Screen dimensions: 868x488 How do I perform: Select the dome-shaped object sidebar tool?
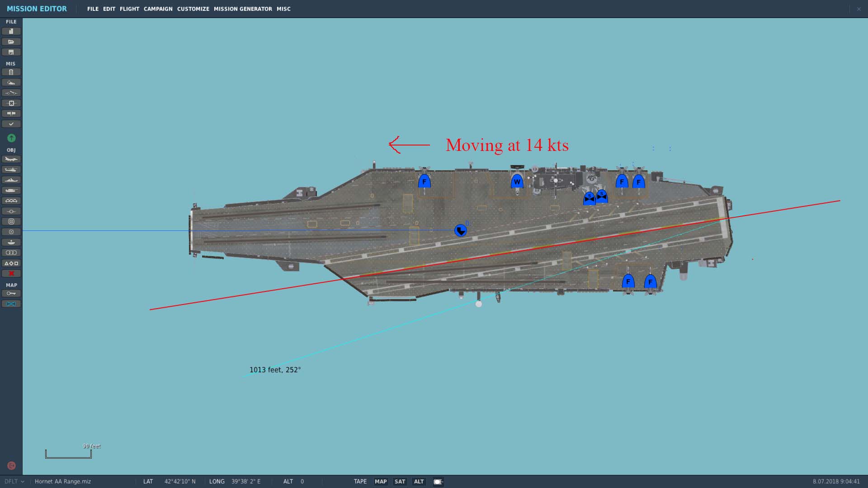pos(11,243)
